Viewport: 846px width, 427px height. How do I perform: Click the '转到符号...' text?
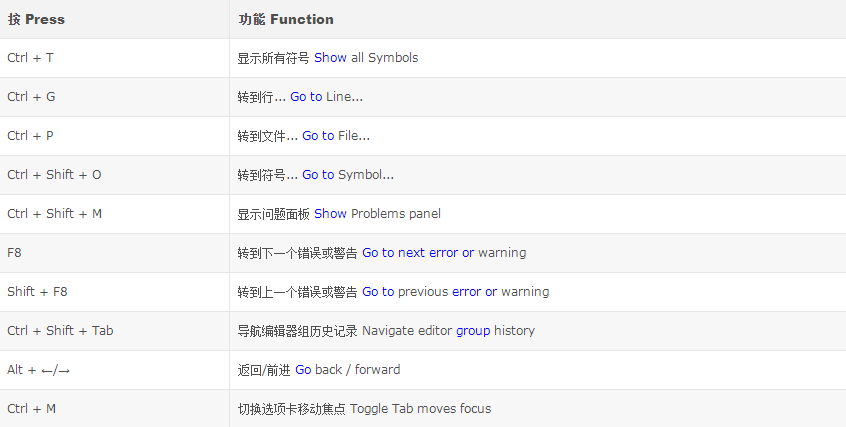pos(268,174)
